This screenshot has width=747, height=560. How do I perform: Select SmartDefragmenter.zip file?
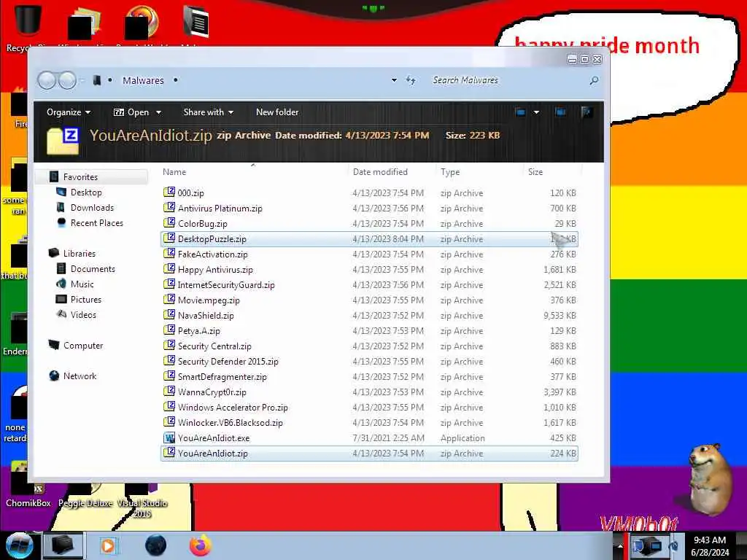pyautogui.click(x=369, y=377)
